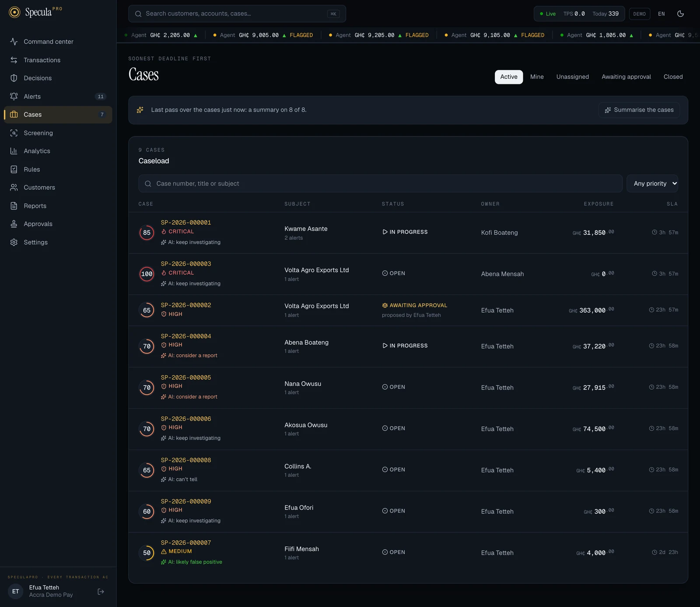Click the log out icon beside Efua Tetteh
The image size is (700, 607).
[x=101, y=592]
